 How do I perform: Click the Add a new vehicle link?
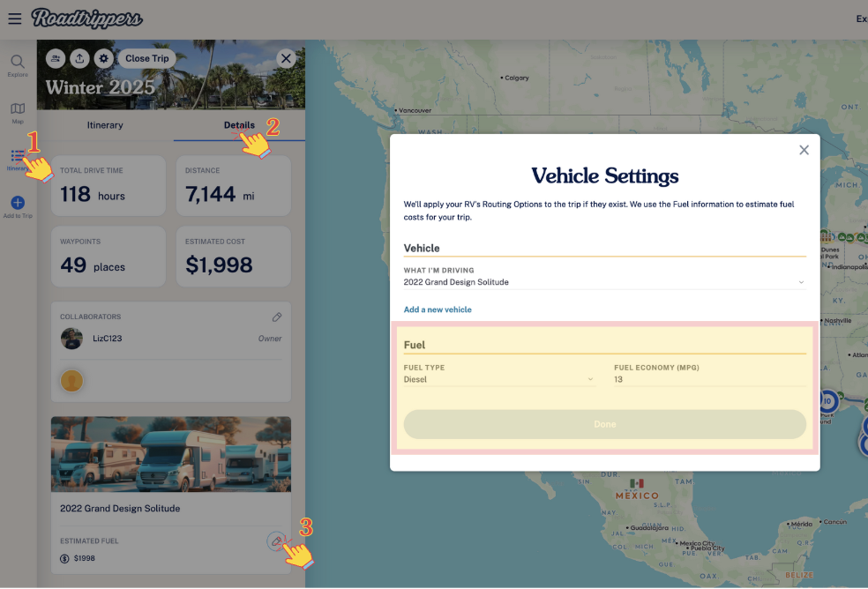click(438, 309)
